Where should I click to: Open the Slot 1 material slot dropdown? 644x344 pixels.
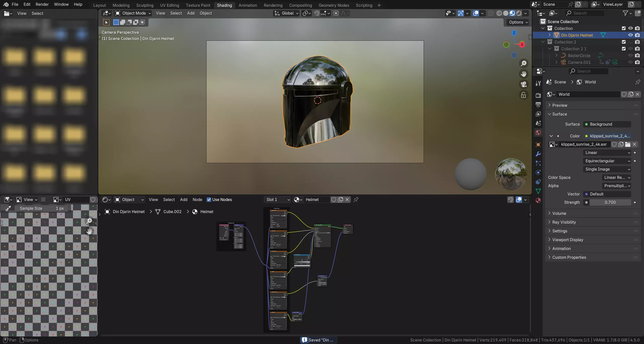(x=278, y=200)
